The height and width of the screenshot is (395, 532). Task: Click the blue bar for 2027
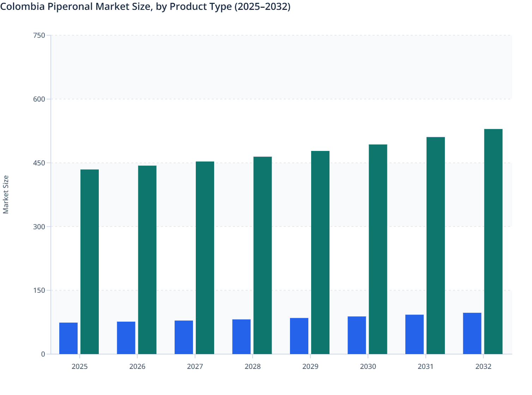184,337
